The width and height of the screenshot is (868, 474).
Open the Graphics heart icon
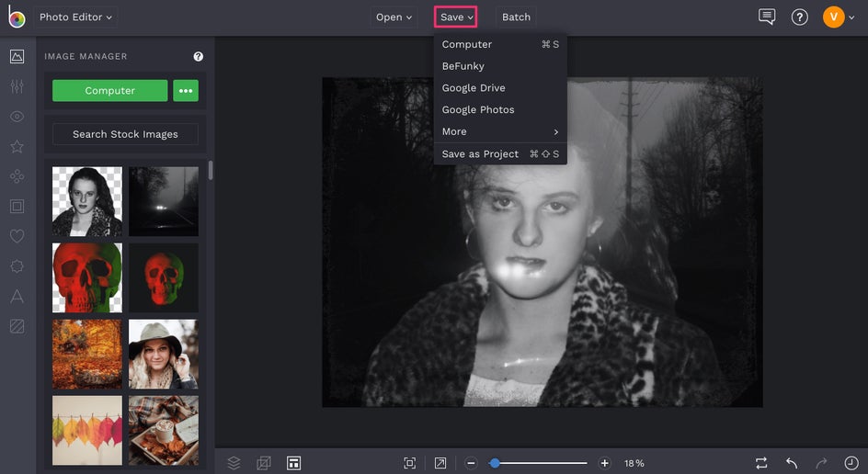17,236
